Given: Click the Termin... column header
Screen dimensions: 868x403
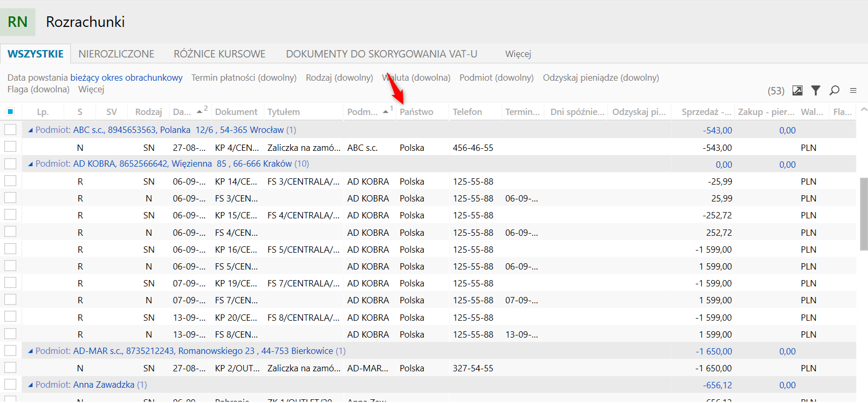Looking at the screenshot, I should [x=522, y=112].
